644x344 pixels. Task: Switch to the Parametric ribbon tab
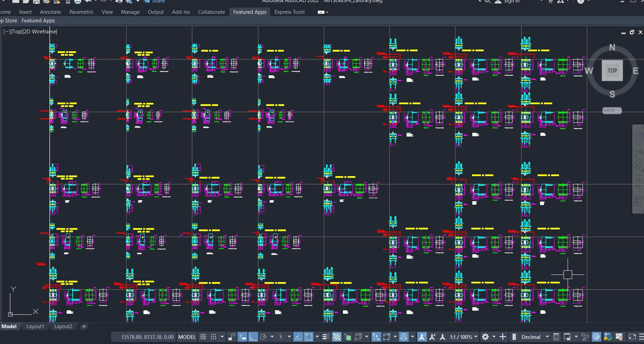click(82, 12)
